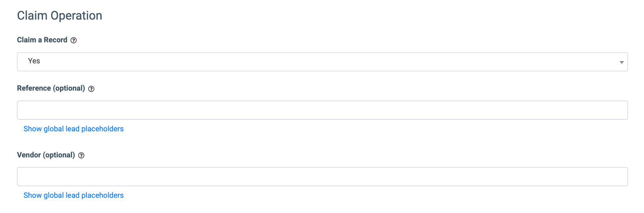The image size is (644, 213).
Task: Click the "Vendor (optional)" field label
Action: click(46, 155)
